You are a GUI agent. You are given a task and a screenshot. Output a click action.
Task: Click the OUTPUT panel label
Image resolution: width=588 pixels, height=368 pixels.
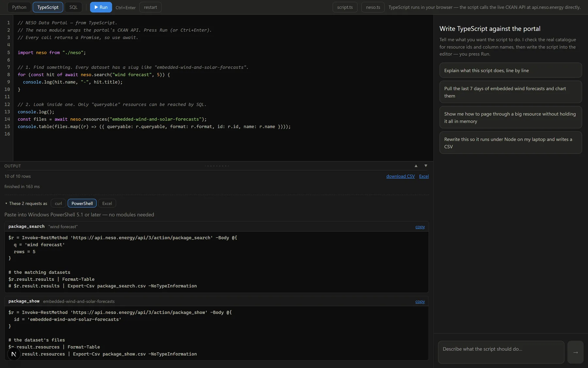pyautogui.click(x=12, y=166)
